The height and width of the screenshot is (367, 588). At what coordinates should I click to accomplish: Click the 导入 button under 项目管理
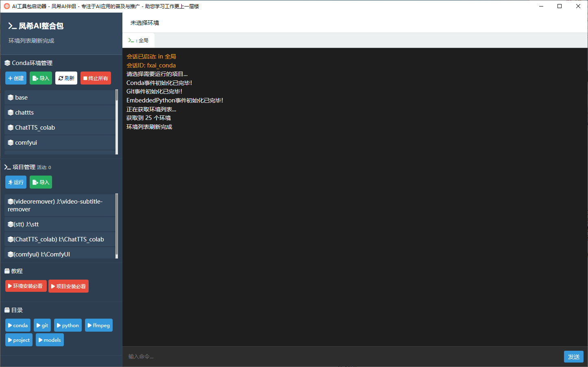(41, 182)
